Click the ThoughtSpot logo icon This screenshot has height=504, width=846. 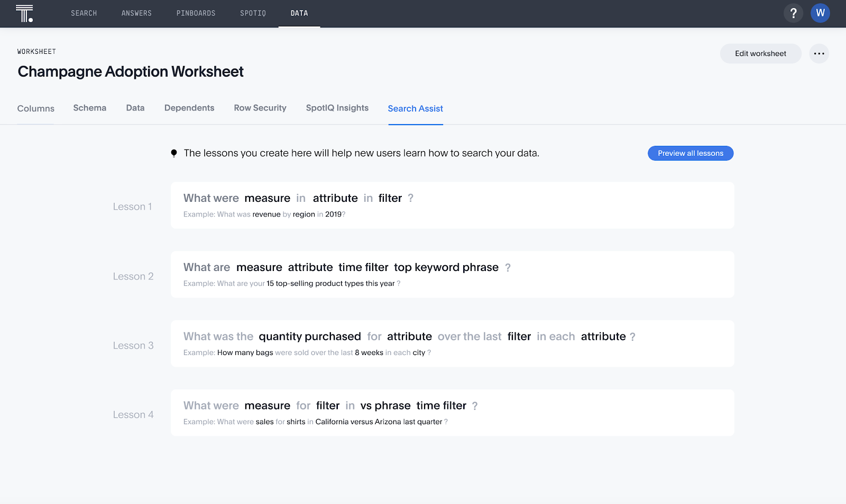point(24,13)
